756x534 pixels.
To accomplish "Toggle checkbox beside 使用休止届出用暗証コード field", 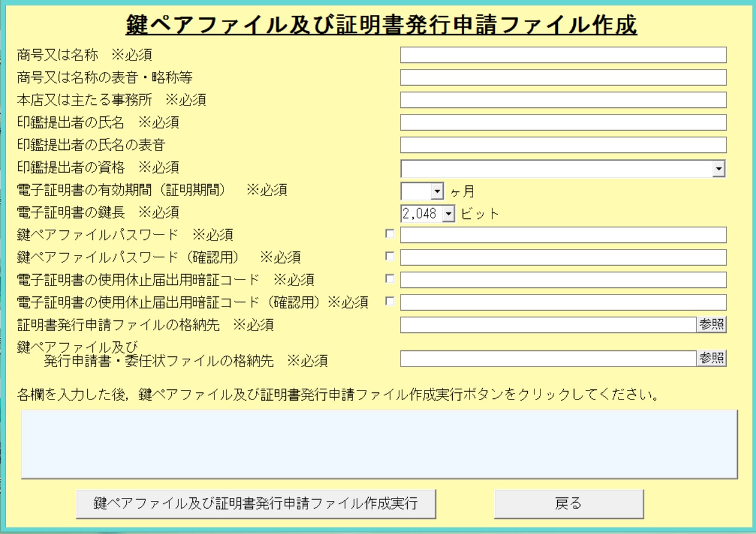I will tap(390, 278).
